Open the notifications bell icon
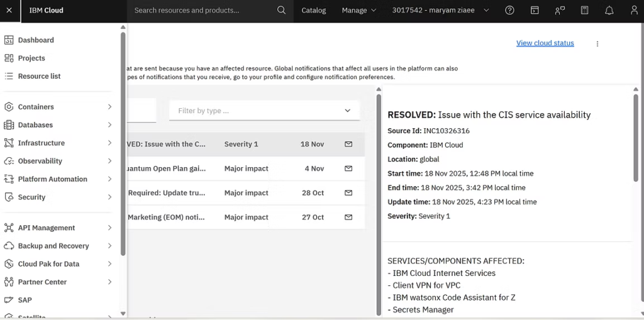This screenshot has height=320, width=644. click(x=609, y=10)
